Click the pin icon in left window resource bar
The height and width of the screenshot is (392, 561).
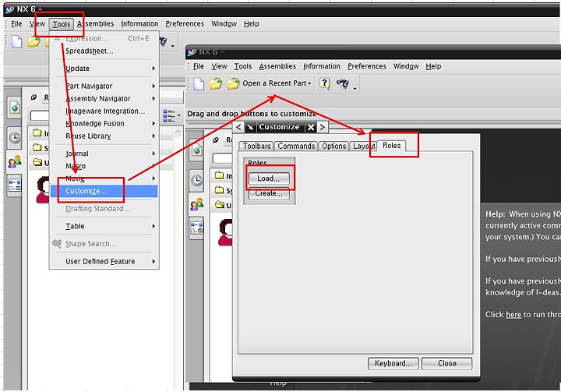pyautogui.click(x=34, y=97)
